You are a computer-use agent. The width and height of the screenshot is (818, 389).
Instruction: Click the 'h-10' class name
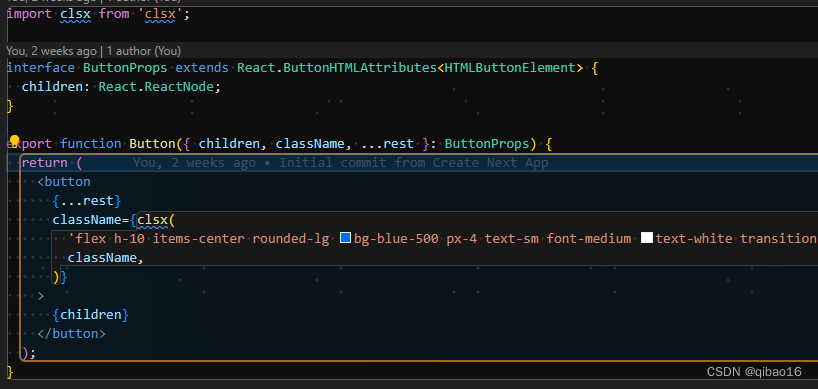click(129, 239)
